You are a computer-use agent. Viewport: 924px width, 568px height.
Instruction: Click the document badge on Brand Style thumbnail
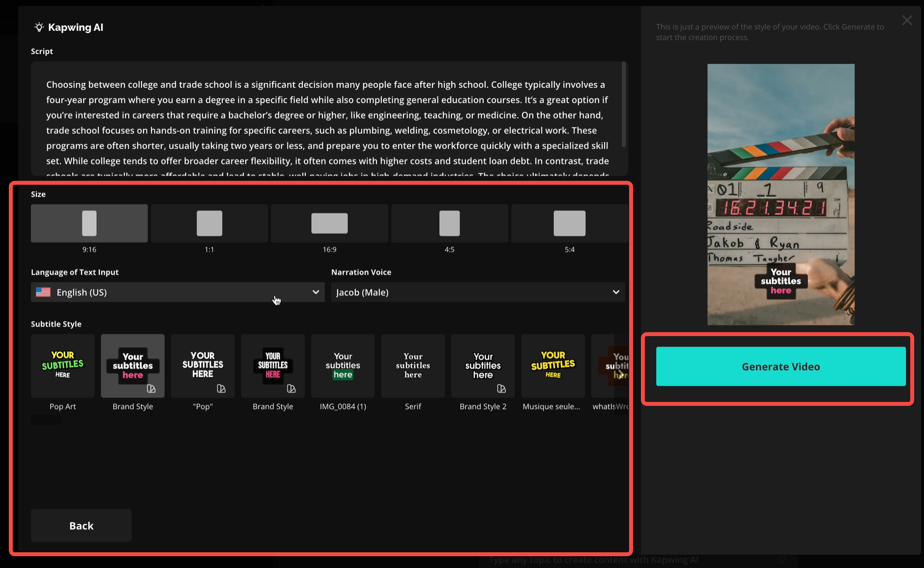pos(151,388)
